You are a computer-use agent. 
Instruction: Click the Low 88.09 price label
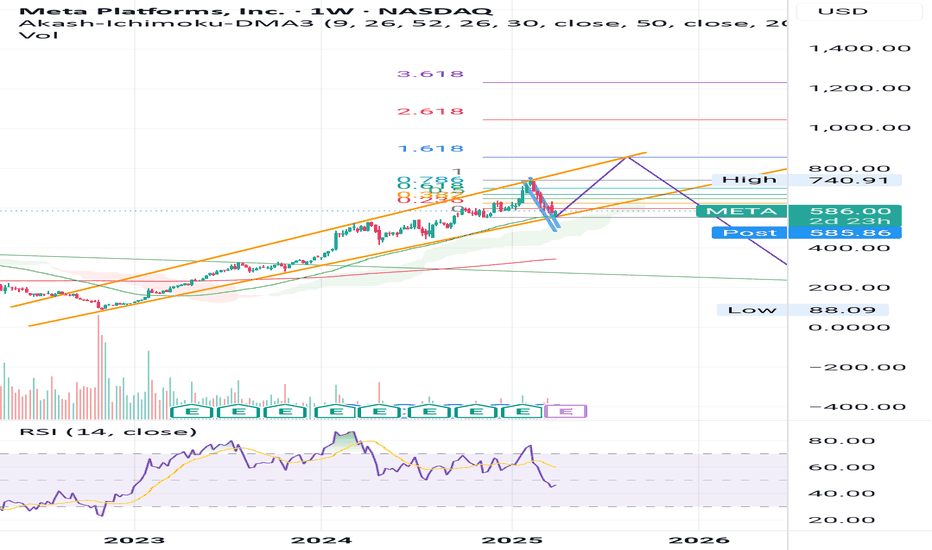[x=802, y=310]
